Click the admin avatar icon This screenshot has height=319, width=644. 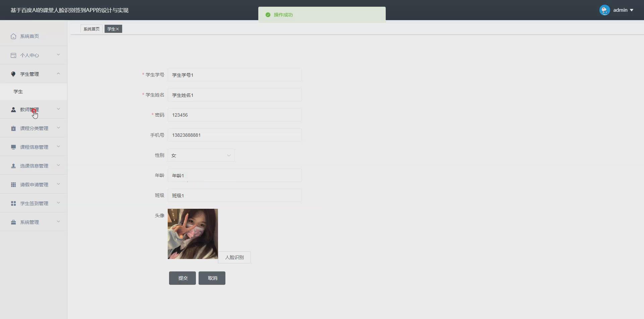[605, 10]
